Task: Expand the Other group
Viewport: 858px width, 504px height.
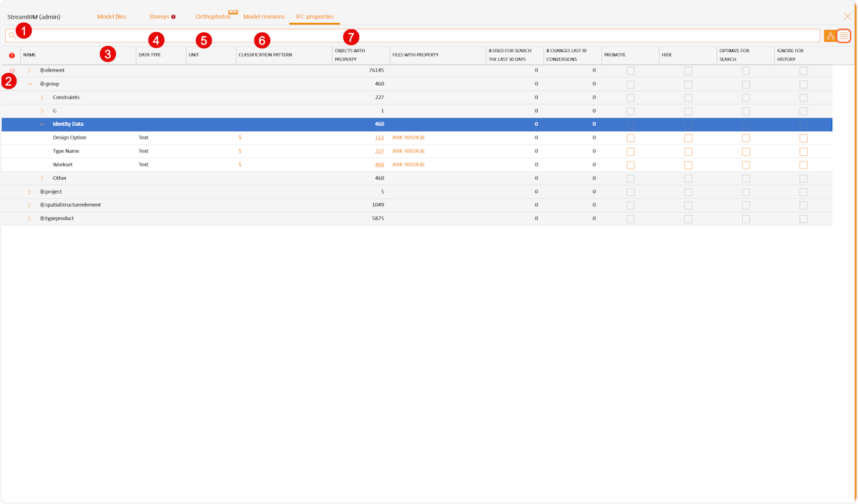Action: coord(42,178)
